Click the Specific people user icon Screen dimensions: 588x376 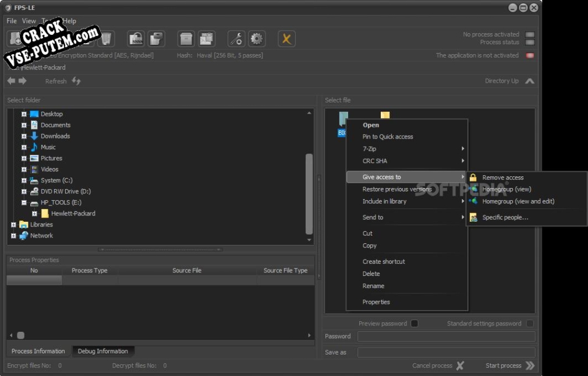point(474,218)
